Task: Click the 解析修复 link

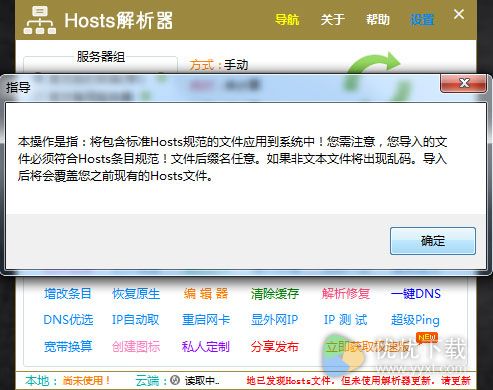Action: point(346,294)
